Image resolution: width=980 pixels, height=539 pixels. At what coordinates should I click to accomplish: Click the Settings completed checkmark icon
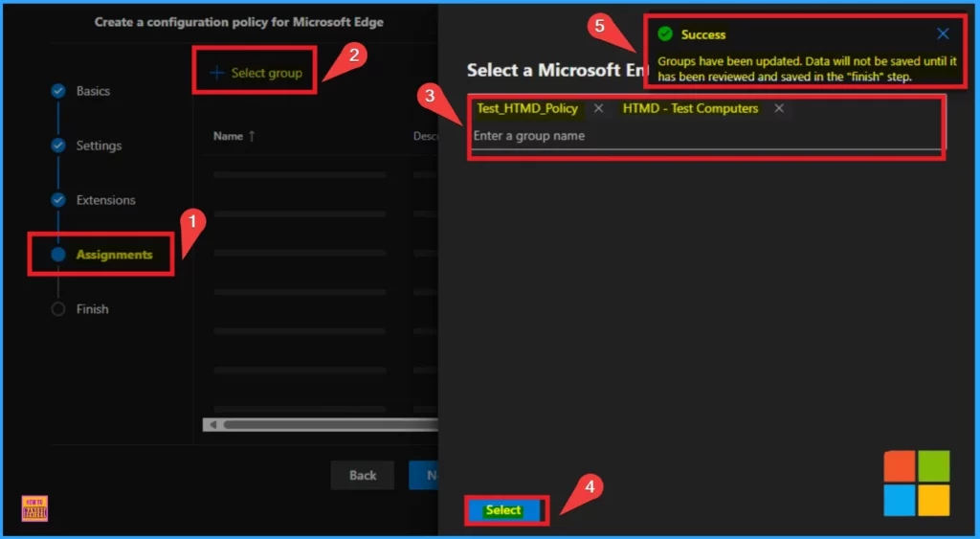pyautogui.click(x=58, y=146)
